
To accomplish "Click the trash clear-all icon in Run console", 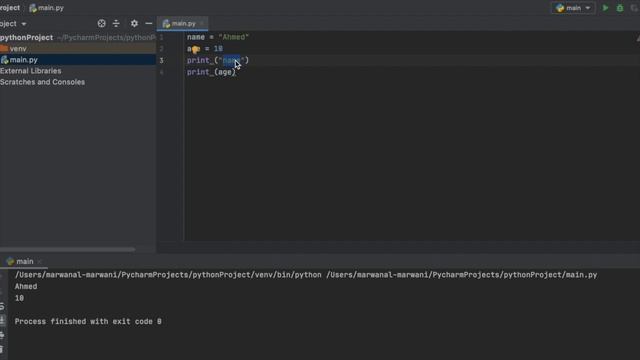I will click(2, 349).
